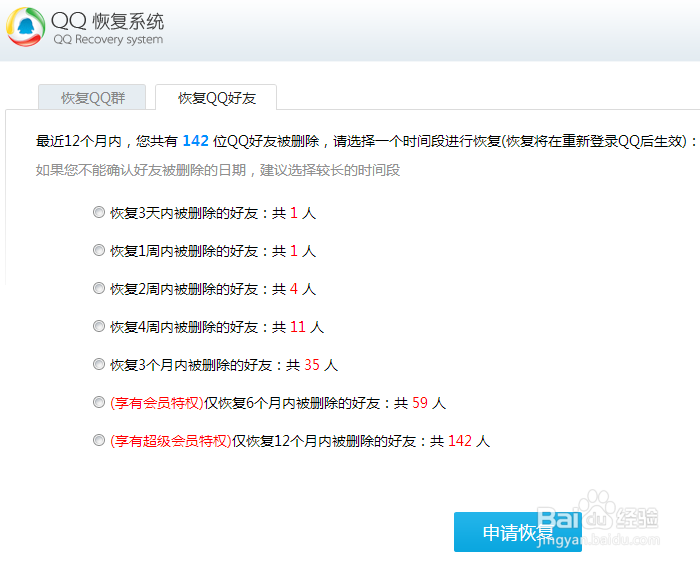Click the QQ 恢复系统 title text

[x=108, y=21]
